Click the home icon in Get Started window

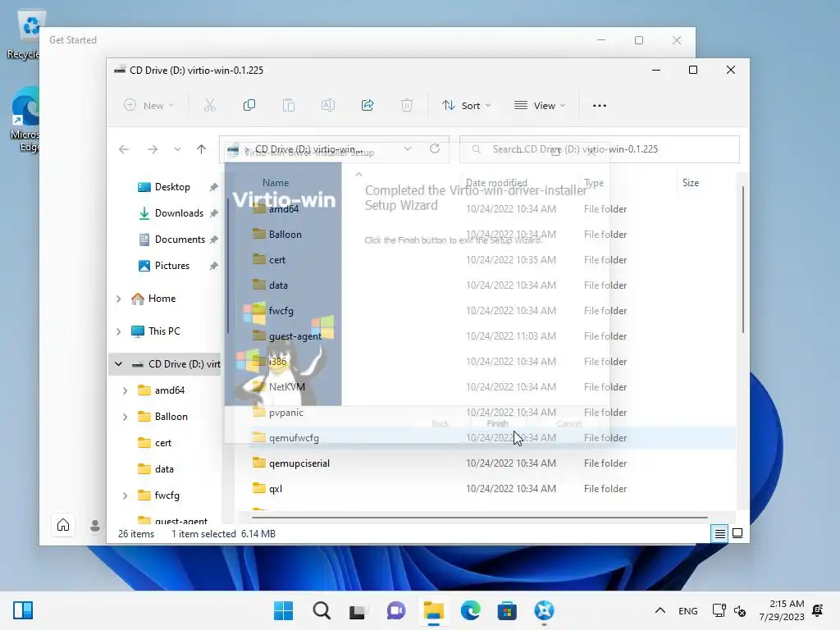pyautogui.click(x=63, y=525)
